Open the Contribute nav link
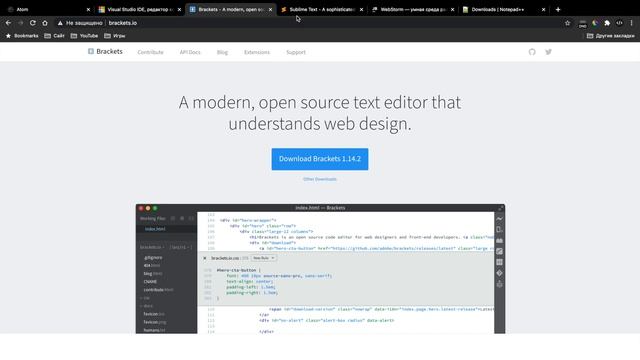Image resolution: width=640 pixels, height=360 pixels. tap(150, 52)
